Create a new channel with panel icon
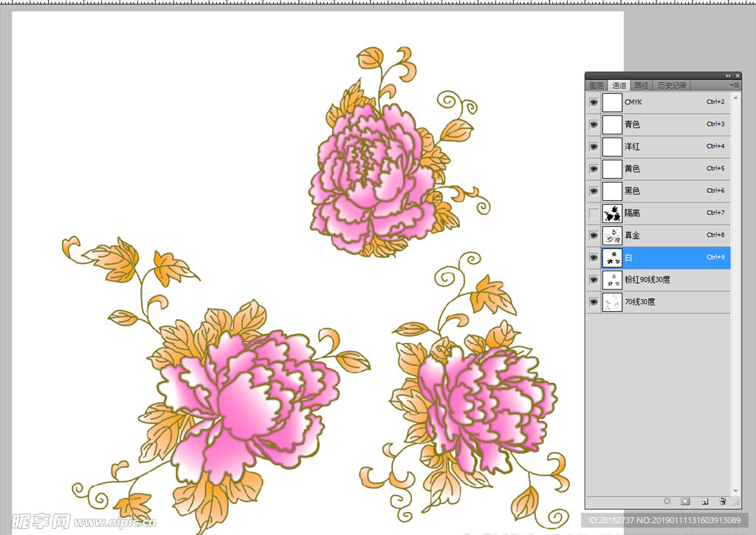Viewport: 756px width, 535px height. click(x=704, y=501)
